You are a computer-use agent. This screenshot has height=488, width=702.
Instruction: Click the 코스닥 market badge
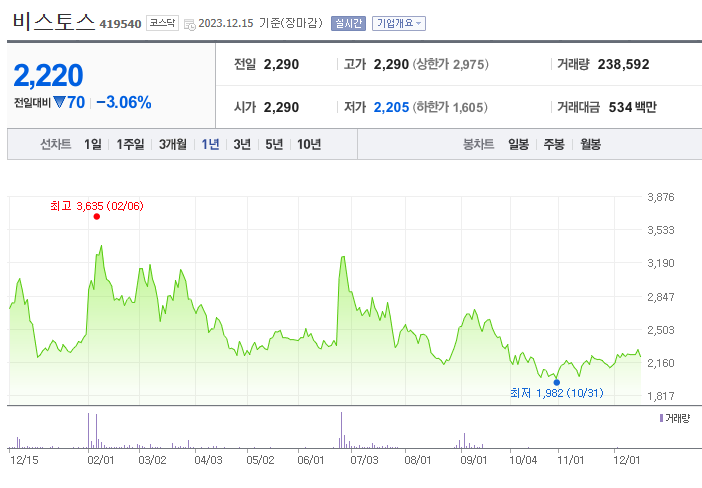162,23
